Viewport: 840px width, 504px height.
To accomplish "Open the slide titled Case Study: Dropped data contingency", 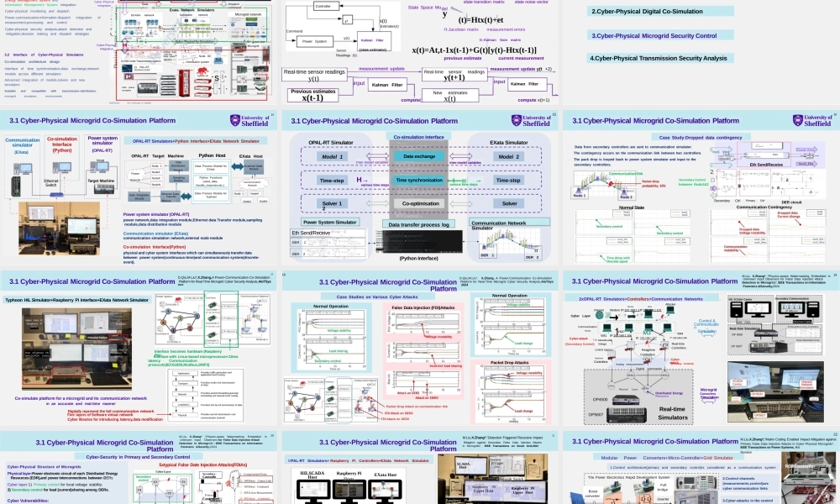I will pos(701,187).
